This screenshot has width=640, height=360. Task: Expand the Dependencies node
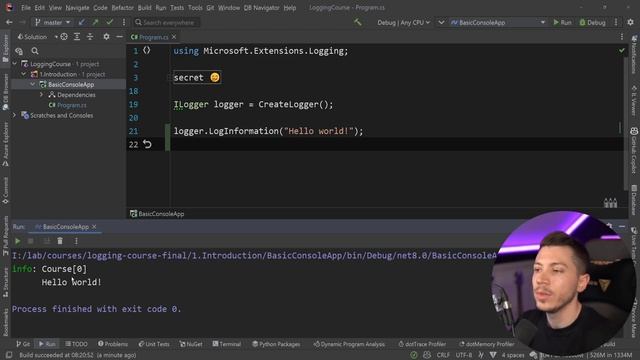pos(41,95)
